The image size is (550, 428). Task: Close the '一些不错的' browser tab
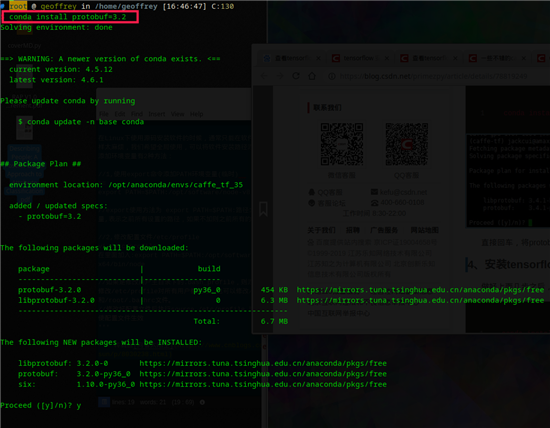tap(524, 58)
